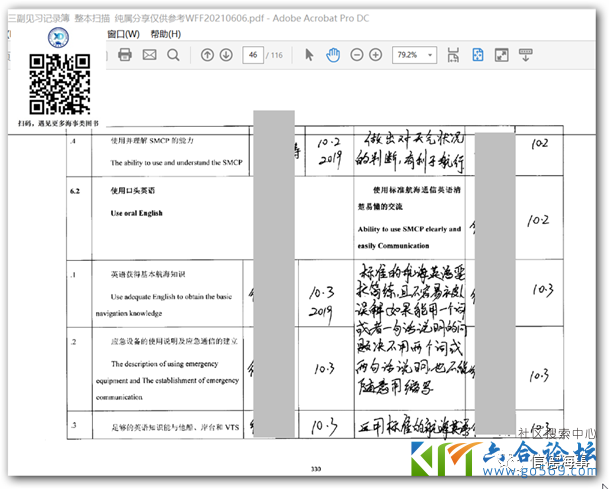Viewport: 609px width, 489px height.
Task: Click the envelope icon to email the file
Action: coord(149,54)
